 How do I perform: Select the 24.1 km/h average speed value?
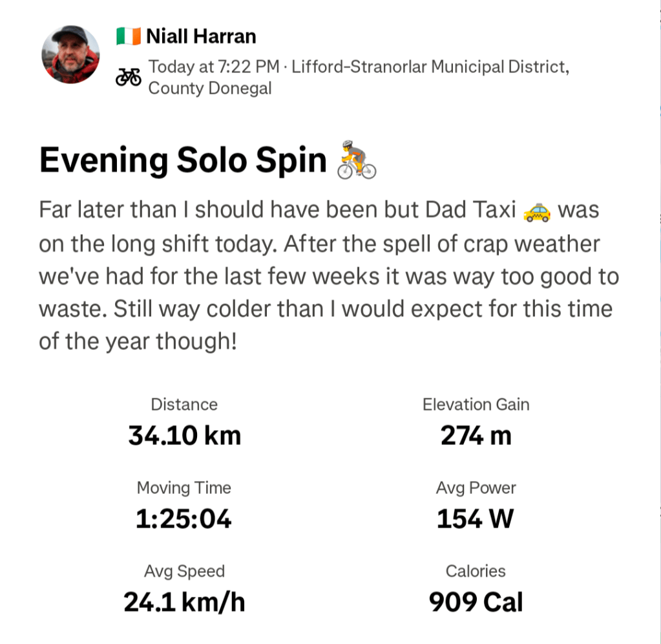pos(184,603)
